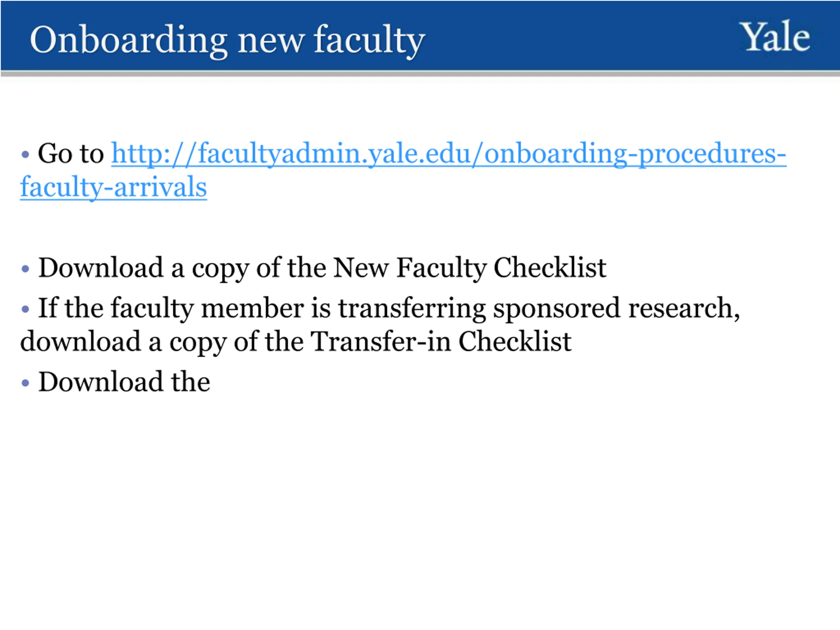Click the bullet before 'If the faculty member'

(26, 309)
